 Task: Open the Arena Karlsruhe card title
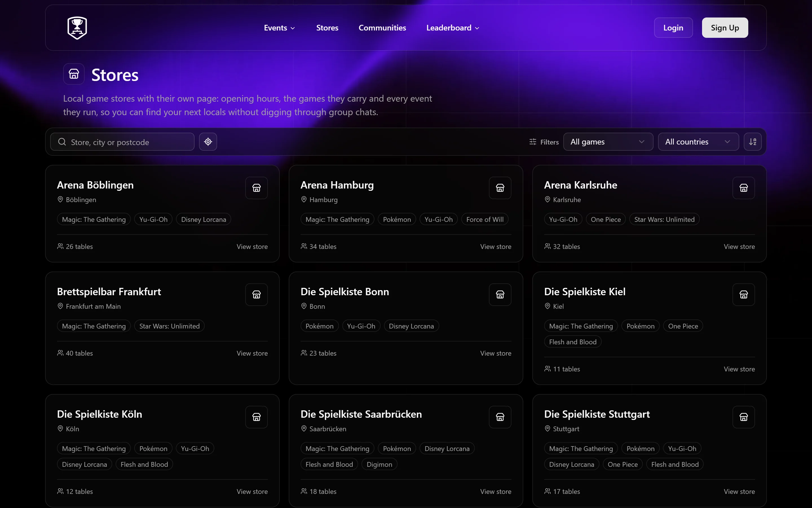pos(581,185)
